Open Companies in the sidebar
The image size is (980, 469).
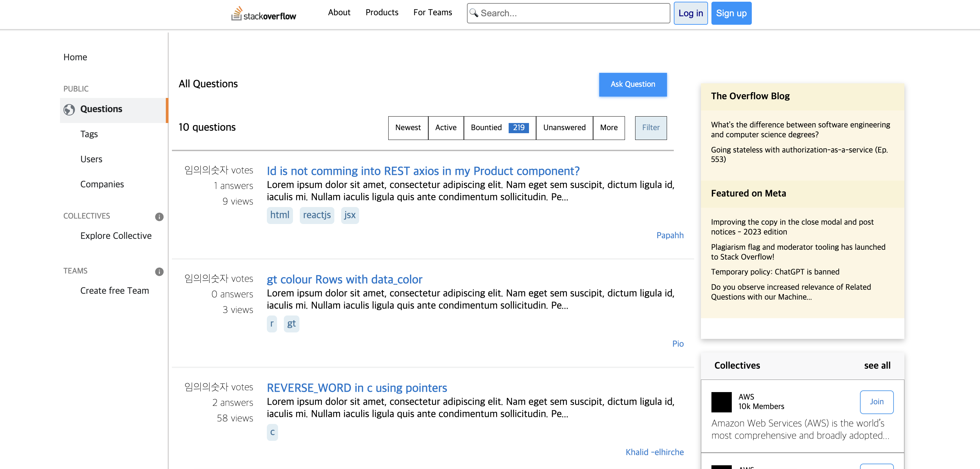point(102,184)
